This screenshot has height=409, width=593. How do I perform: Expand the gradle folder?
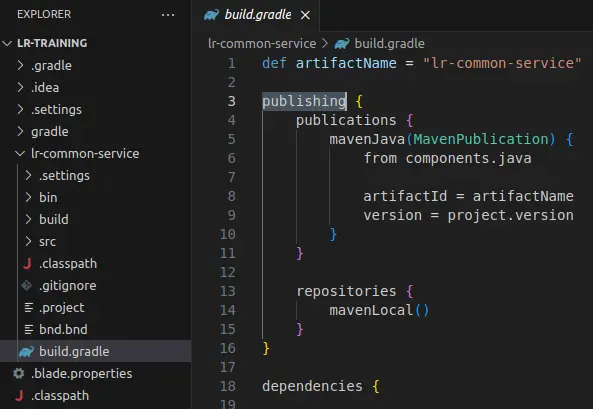20,131
